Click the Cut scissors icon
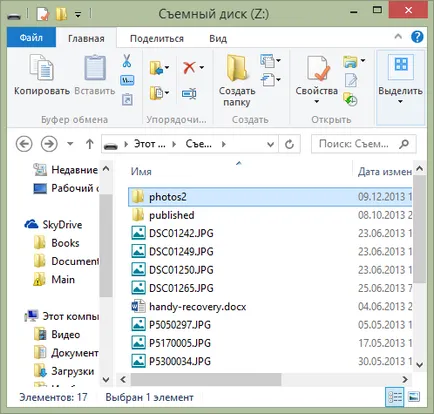The width and height of the screenshot is (434, 414). coord(127,61)
